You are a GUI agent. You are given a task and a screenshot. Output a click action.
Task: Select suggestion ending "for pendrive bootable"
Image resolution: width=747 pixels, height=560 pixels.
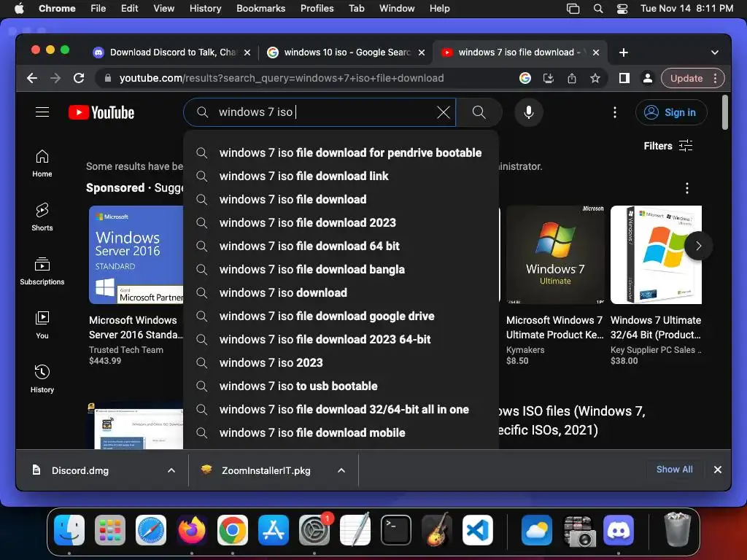point(341,153)
